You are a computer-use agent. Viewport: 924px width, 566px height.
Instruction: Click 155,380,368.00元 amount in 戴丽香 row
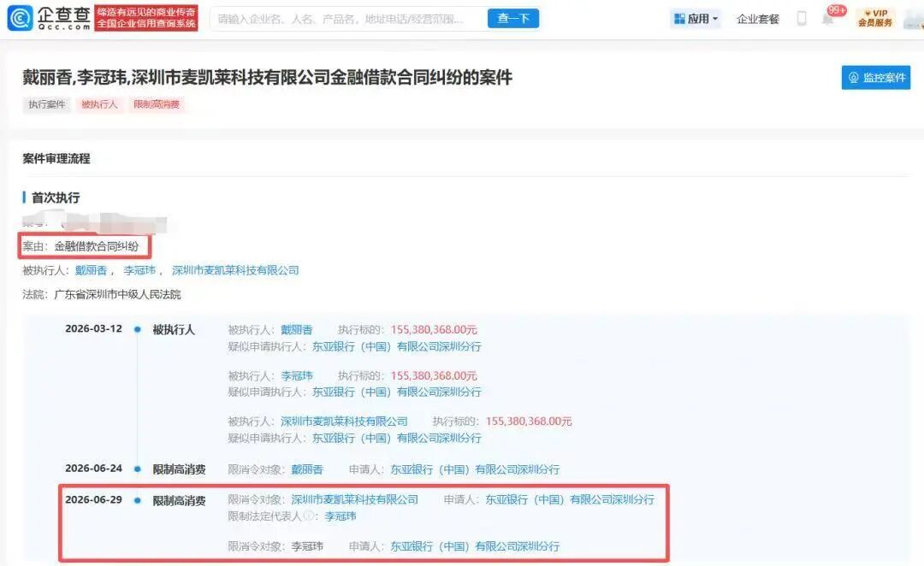pos(434,330)
